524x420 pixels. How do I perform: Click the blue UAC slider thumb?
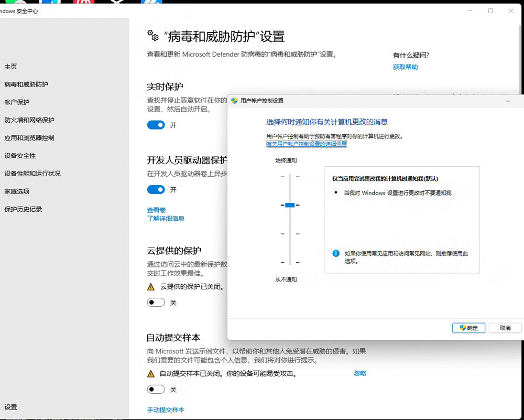point(290,205)
